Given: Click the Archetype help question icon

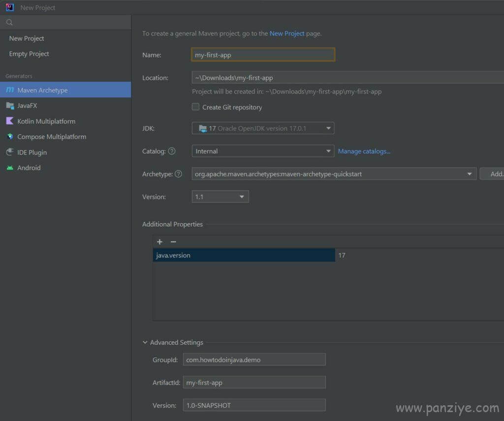Looking at the screenshot, I should point(178,174).
